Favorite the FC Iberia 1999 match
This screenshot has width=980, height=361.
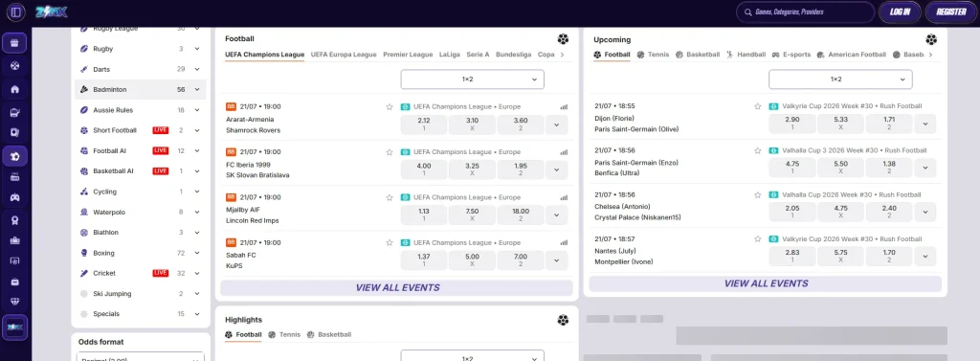pos(390,152)
